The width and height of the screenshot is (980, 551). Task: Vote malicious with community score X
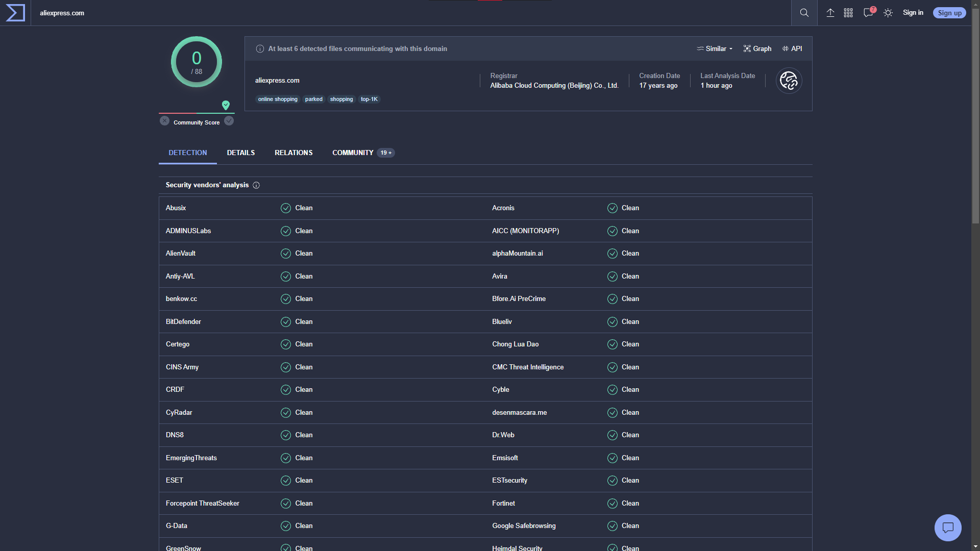[x=164, y=121]
